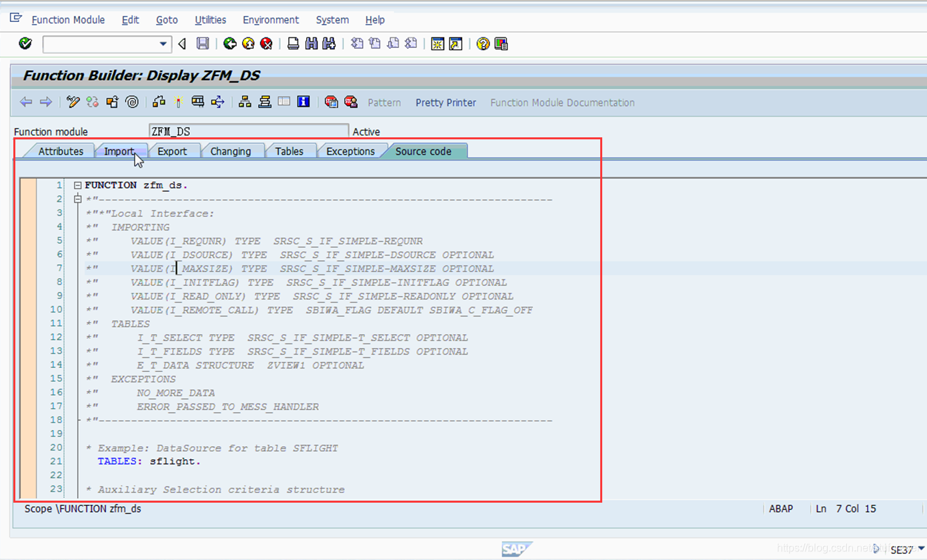Click the yellow Help question mark icon
Viewport: 927px width, 560px height.
click(x=483, y=44)
